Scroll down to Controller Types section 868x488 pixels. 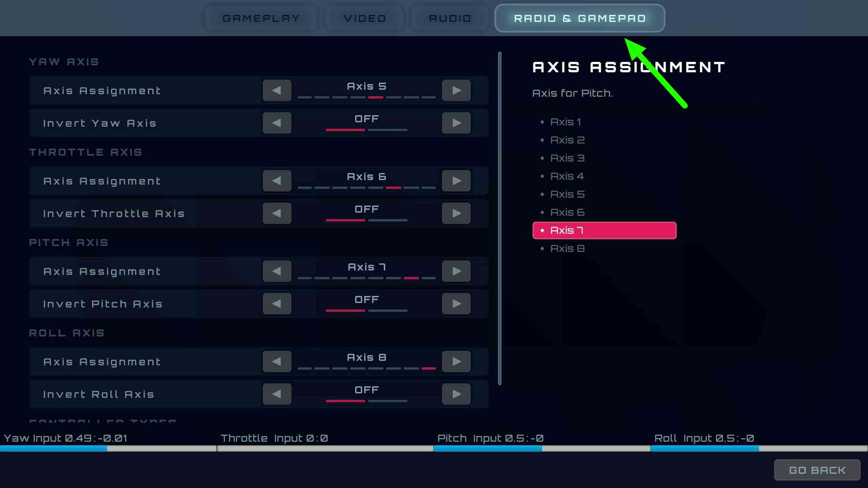[103, 421]
